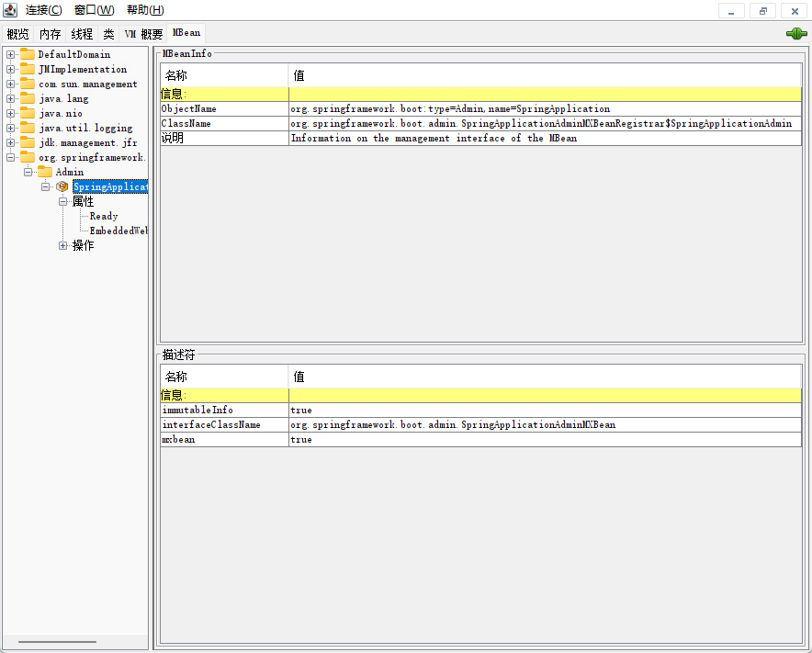Open the 窗口(W) menu
This screenshot has width=812, height=653.
tap(95, 10)
